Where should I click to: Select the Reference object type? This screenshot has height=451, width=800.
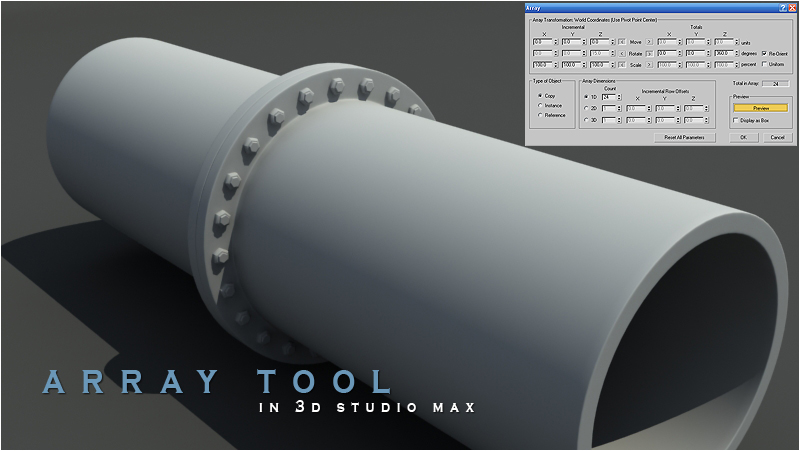pyautogui.click(x=540, y=115)
